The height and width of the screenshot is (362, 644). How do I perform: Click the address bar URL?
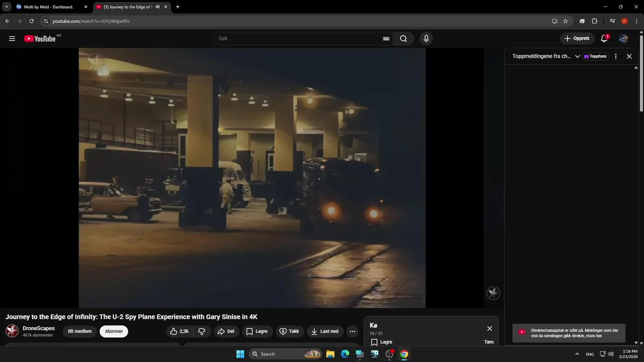tap(91, 21)
